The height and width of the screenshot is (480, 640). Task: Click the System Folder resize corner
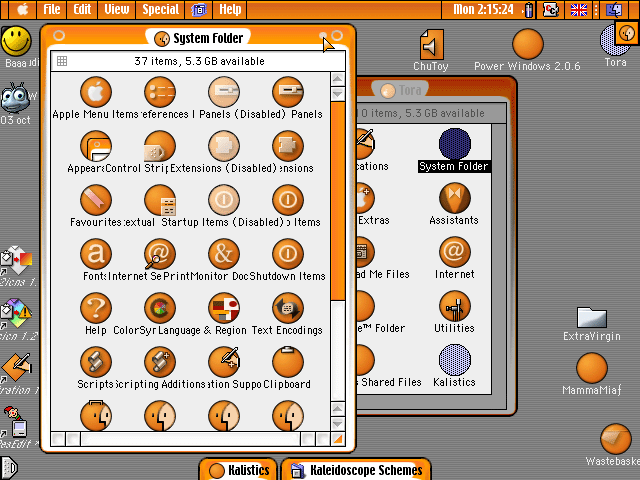coord(338,439)
